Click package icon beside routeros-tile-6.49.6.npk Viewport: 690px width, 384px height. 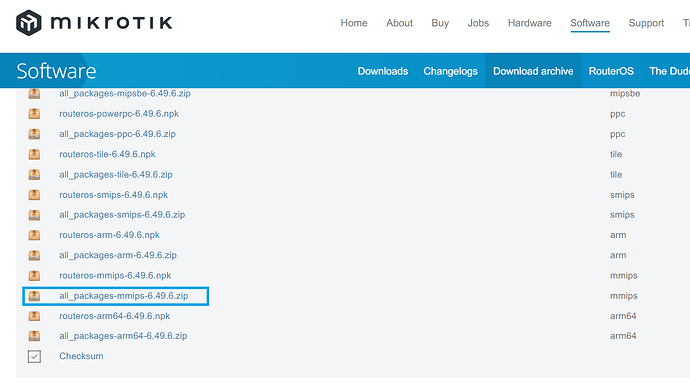[x=34, y=154]
